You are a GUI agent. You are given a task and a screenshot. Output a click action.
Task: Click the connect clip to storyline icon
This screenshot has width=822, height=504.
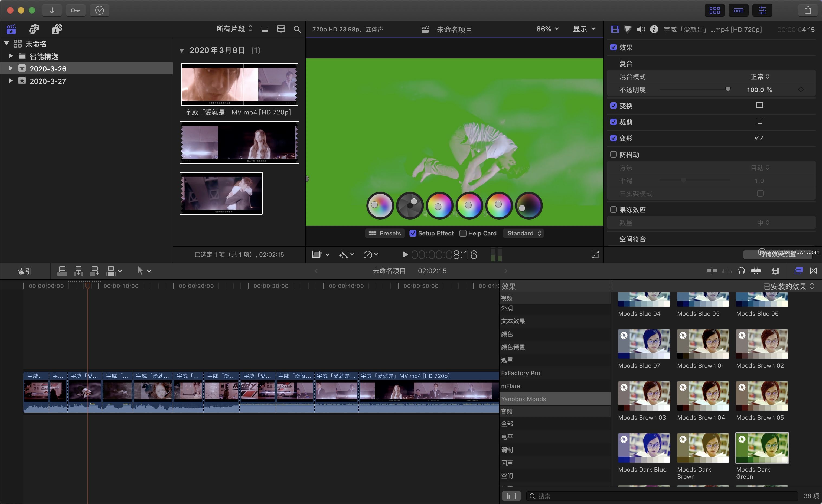62,271
